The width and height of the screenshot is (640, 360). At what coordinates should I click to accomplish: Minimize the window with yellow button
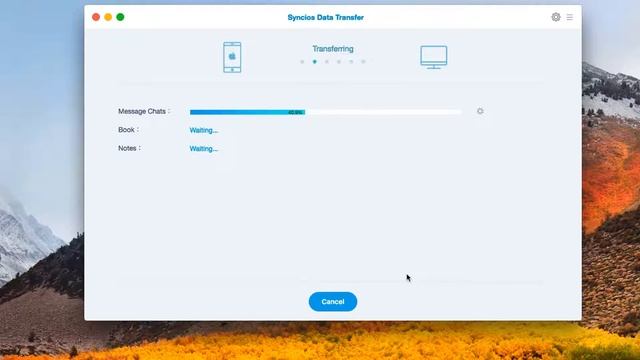108,17
